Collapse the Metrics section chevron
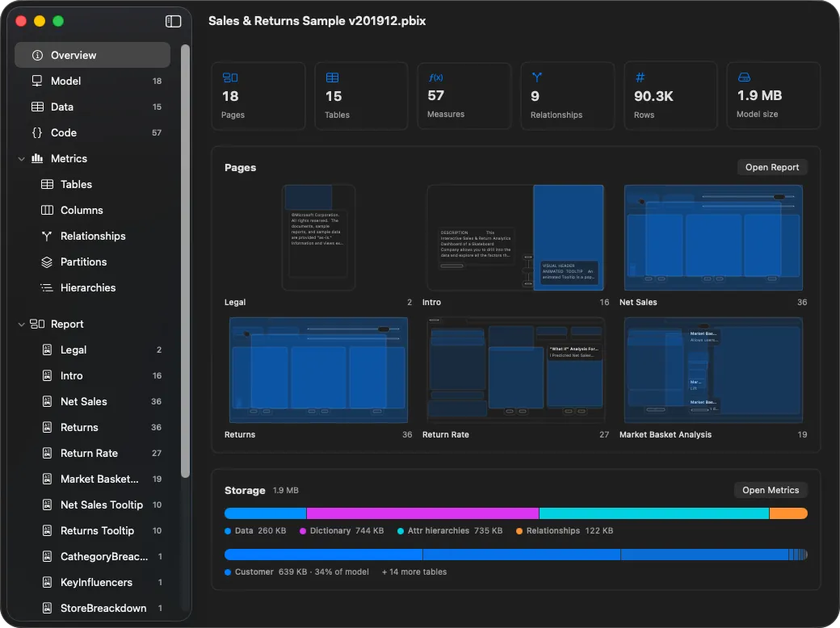840x628 pixels. pos(22,158)
